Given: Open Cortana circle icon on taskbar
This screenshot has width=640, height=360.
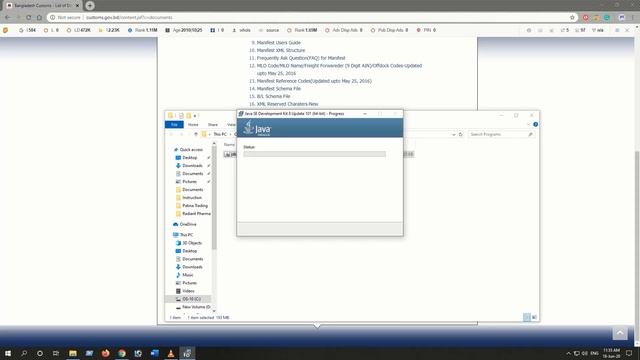Looking at the screenshot, I should point(40,353).
